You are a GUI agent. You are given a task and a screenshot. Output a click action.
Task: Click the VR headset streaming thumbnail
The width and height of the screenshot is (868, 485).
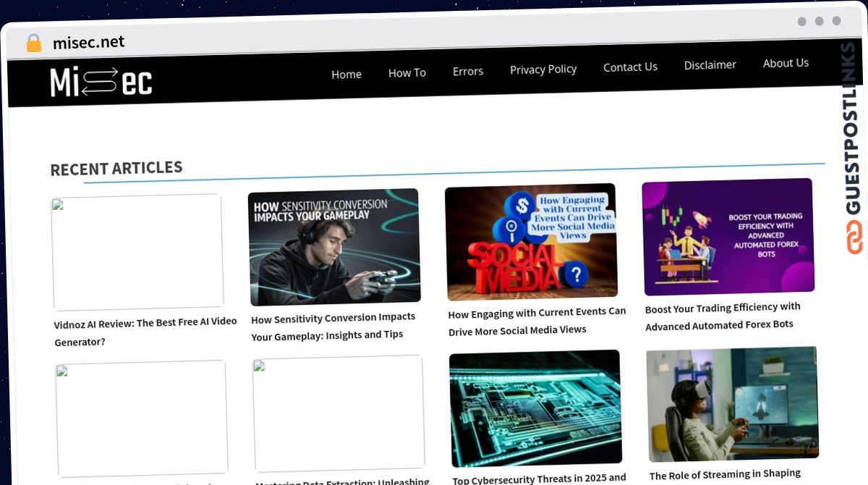click(732, 404)
